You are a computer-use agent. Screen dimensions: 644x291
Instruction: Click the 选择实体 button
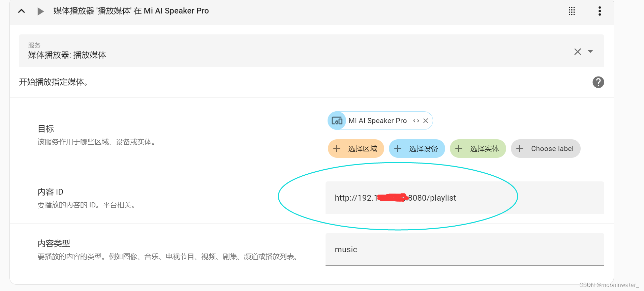point(478,148)
